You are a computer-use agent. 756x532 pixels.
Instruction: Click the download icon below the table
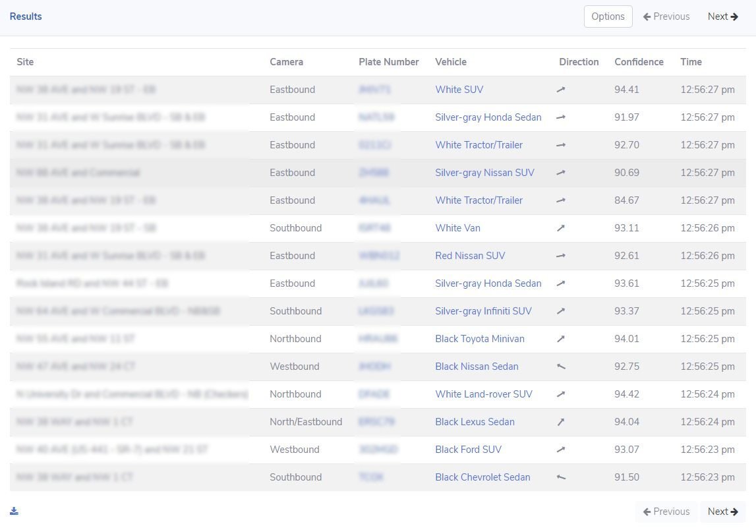pos(14,511)
